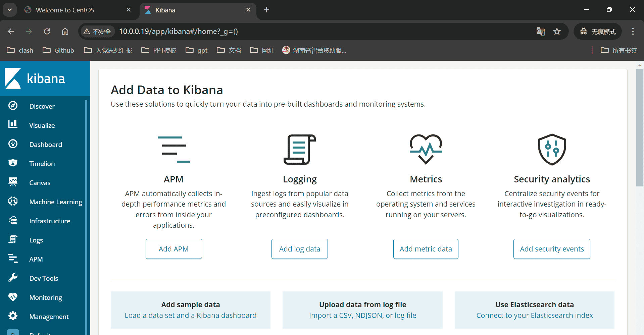Open Load a data set and Kibana dashboard link
The height and width of the screenshot is (335, 644).
[190, 315]
